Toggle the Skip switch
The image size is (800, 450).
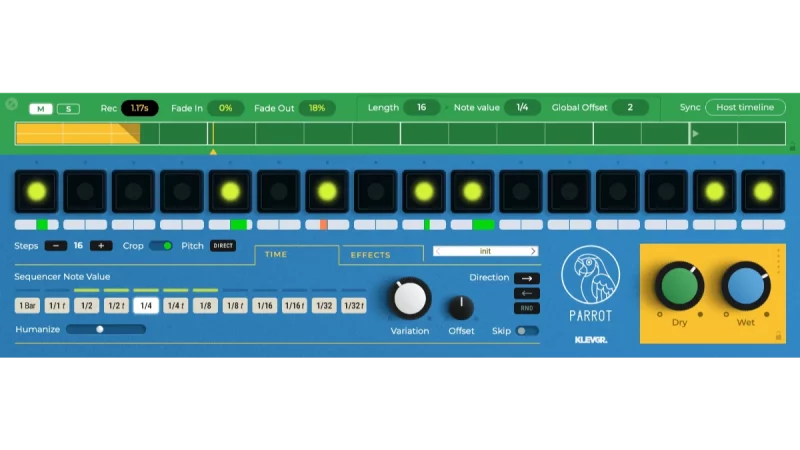(527, 331)
